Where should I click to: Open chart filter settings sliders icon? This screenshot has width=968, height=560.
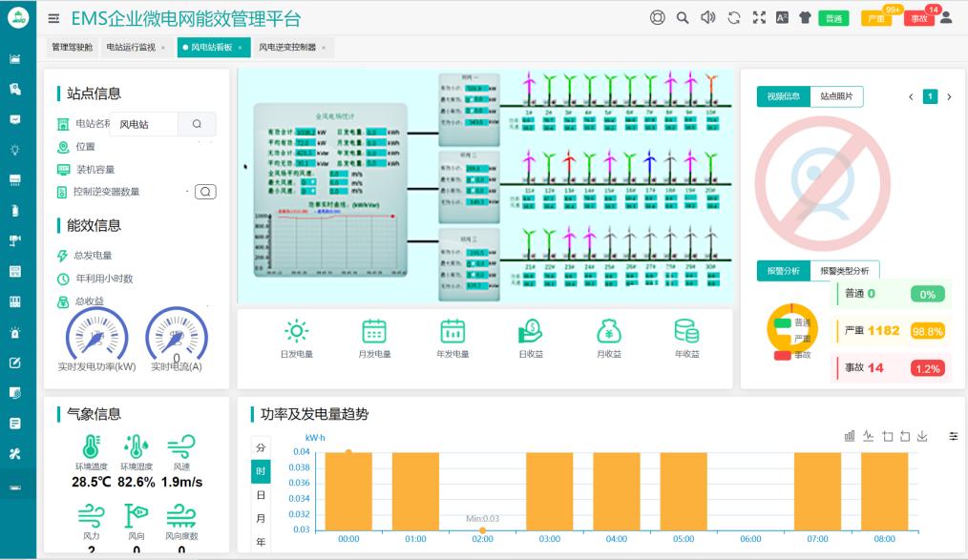pyautogui.click(x=953, y=436)
